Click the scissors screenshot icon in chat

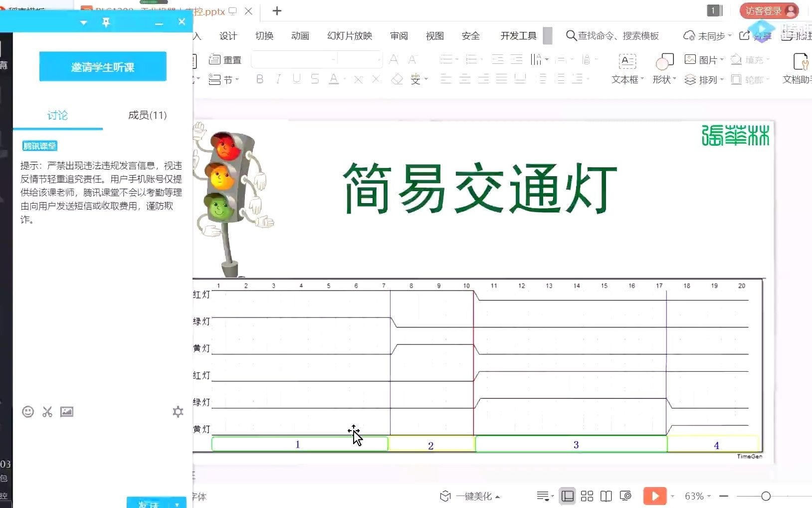click(47, 412)
